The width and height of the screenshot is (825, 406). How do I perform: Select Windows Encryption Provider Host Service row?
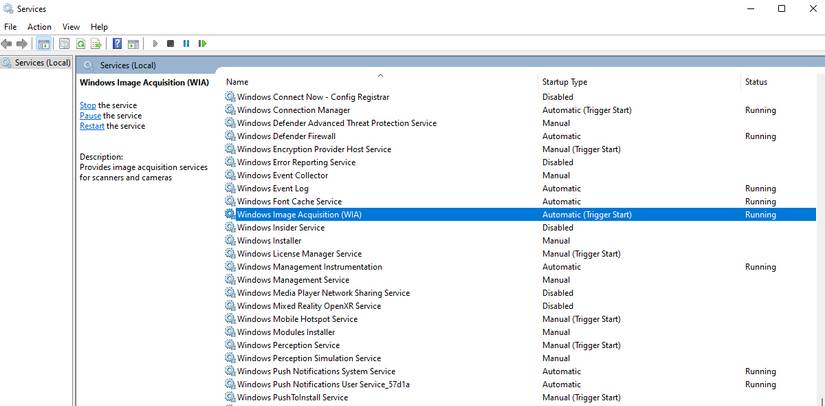tap(520, 149)
